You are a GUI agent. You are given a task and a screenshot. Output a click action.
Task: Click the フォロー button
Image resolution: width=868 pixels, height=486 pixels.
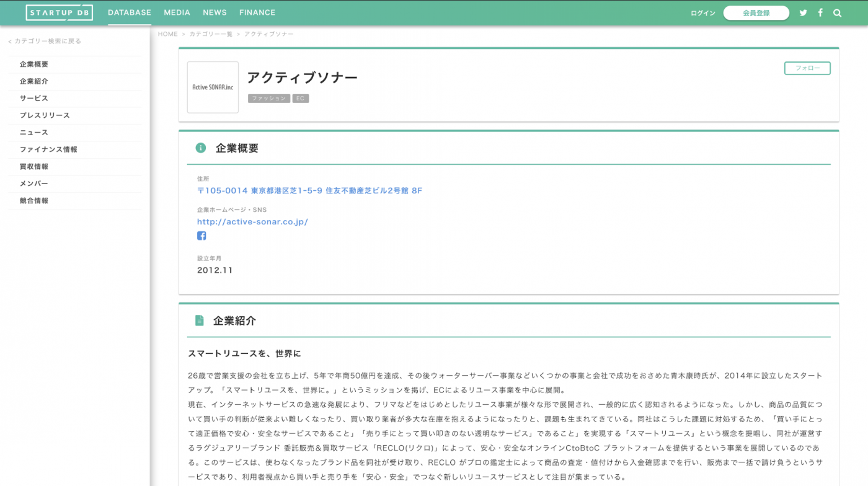point(807,68)
